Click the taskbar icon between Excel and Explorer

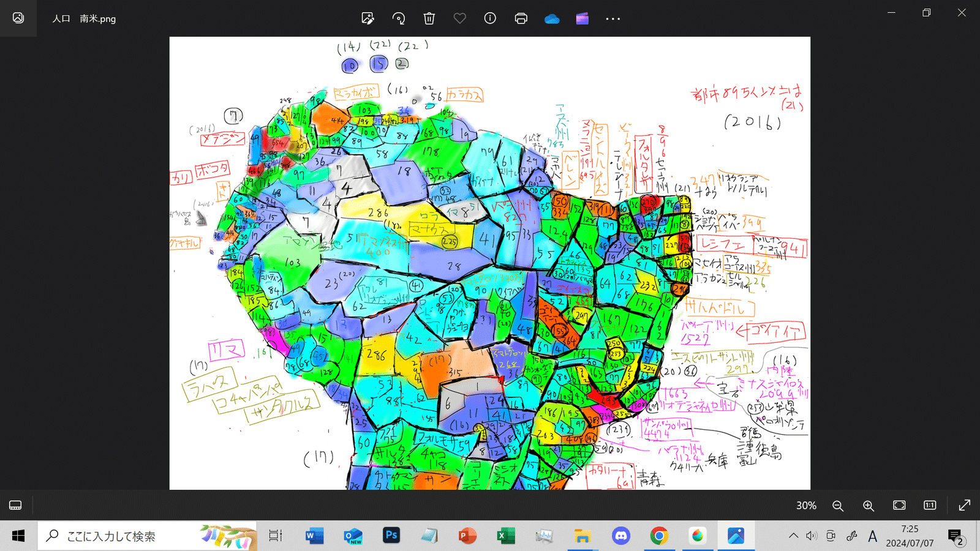[544, 536]
